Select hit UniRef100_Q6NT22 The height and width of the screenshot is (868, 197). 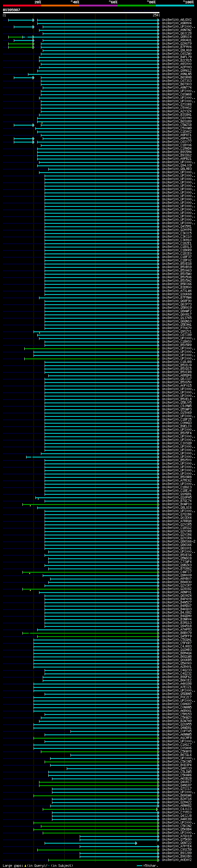[176, 843]
